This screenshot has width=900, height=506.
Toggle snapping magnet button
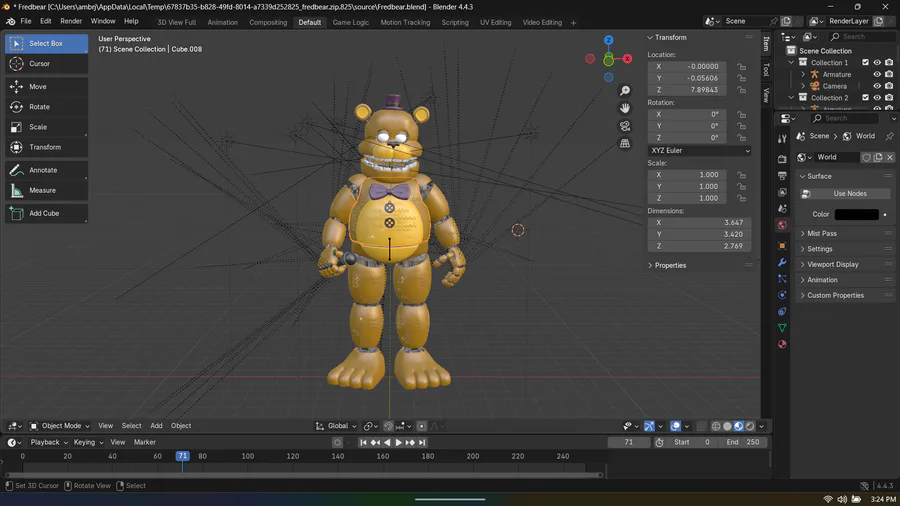[388, 426]
